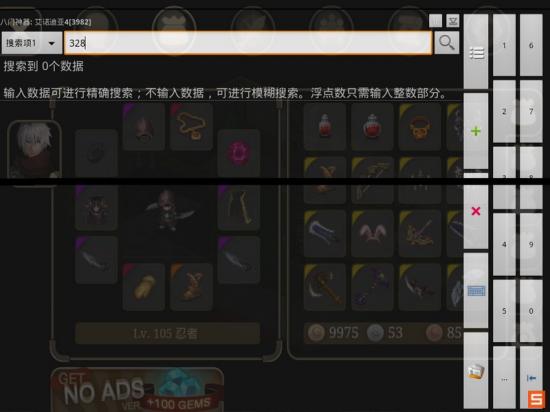Viewport: 550px width, 412px height.
Task: Click the magnifier search icon
Action: [447, 43]
